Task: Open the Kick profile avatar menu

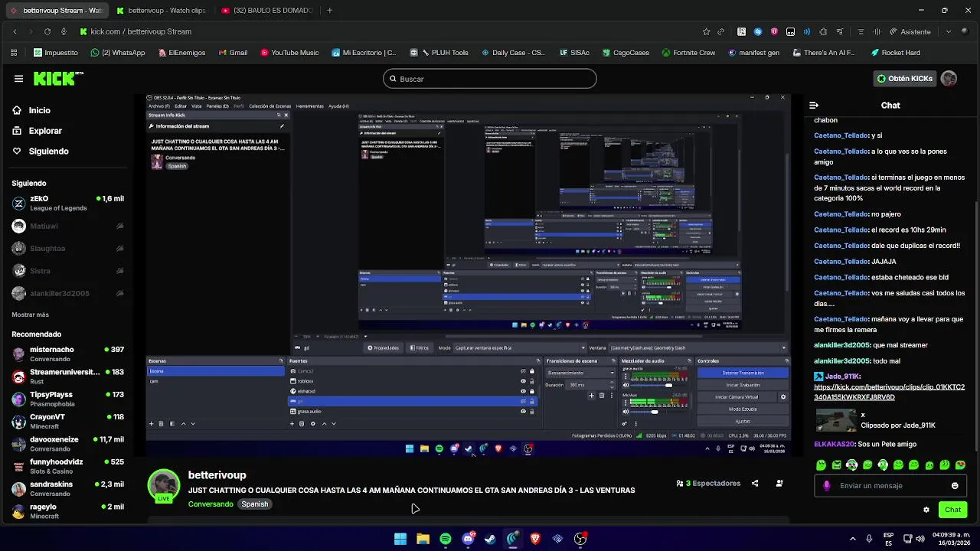Action: point(949,79)
